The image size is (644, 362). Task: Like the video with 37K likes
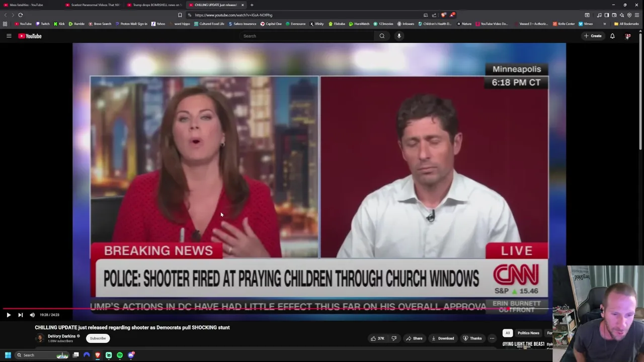point(377,338)
